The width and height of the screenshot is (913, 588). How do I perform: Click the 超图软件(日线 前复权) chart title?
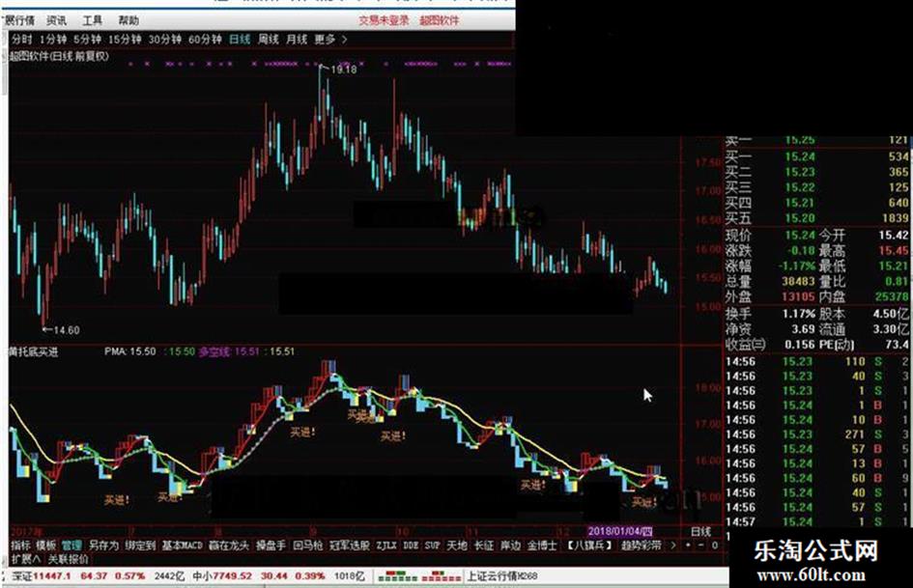[59, 56]
